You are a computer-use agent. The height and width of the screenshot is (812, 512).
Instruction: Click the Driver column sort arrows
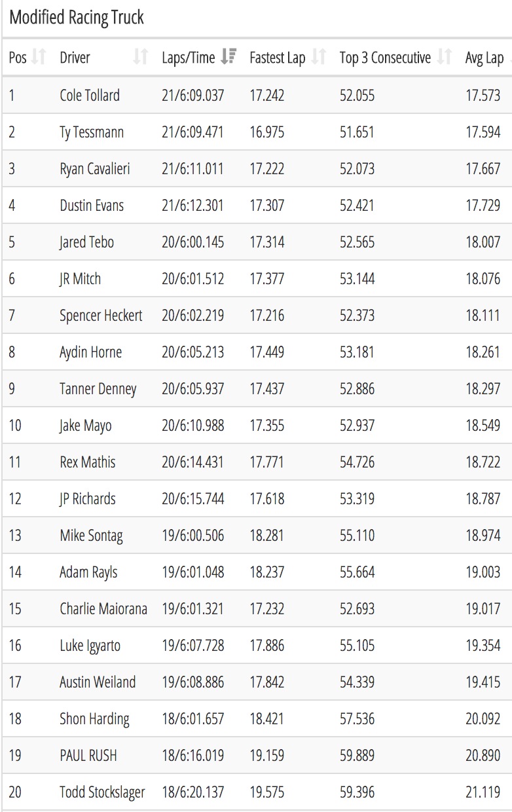140,58
